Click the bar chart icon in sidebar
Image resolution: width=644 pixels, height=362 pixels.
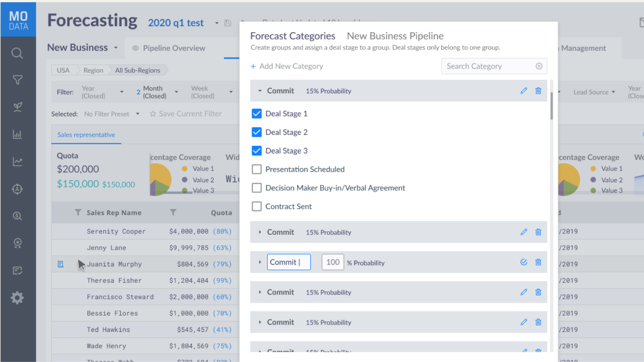17,134
